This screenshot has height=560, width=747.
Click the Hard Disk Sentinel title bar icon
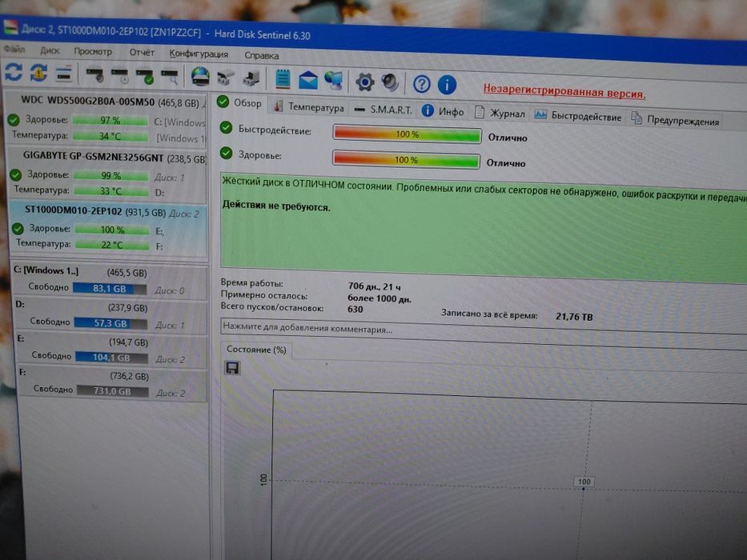[x=10, y=26]
